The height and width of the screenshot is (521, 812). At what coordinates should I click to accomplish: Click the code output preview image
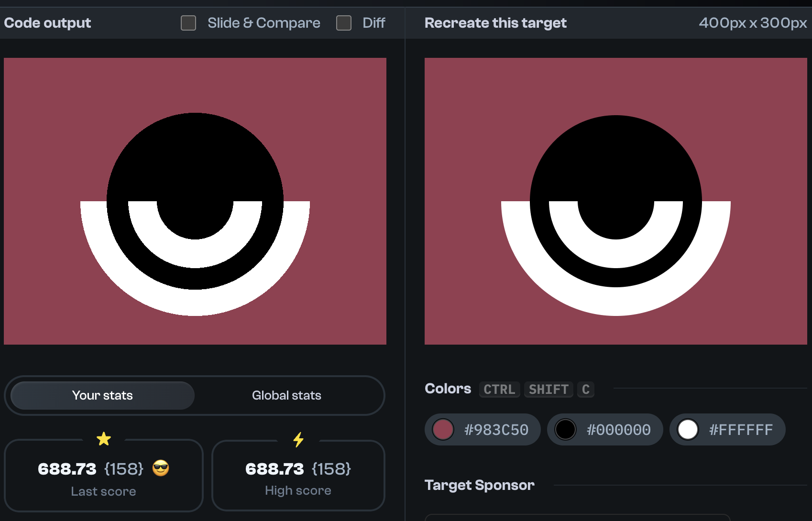click(195, 201)
